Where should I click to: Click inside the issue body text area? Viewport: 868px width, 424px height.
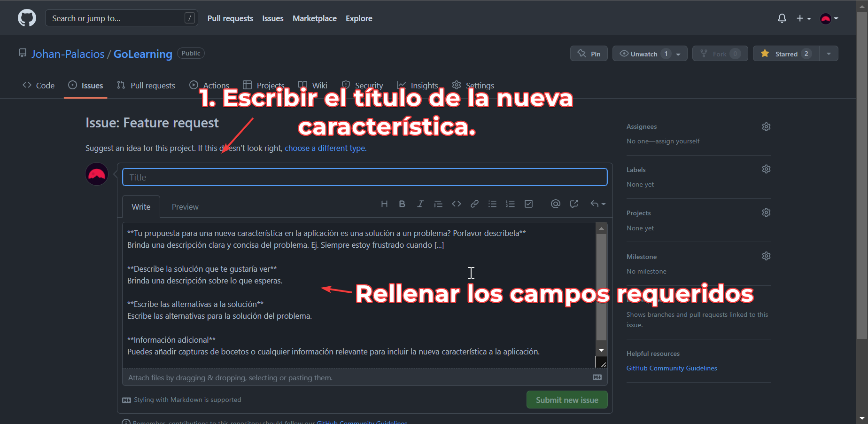pos(359,295)
